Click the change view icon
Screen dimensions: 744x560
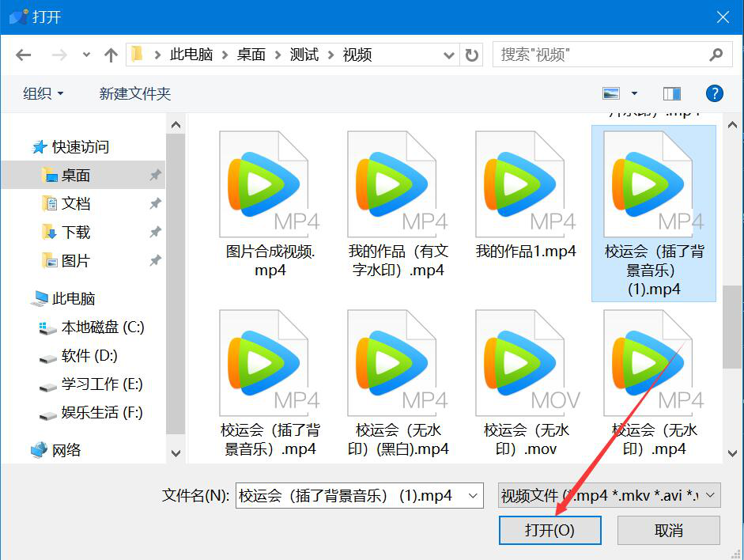pyautogui.click(x=611, y=93)
